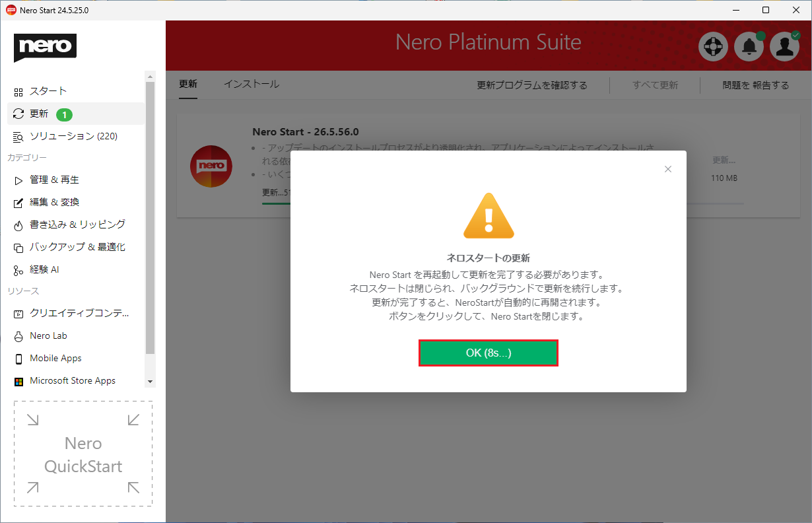Image resolution: width=812 pixels, height=523 pixels.
Task: Click the green "1" update count badge
Action: coord(64,114)
